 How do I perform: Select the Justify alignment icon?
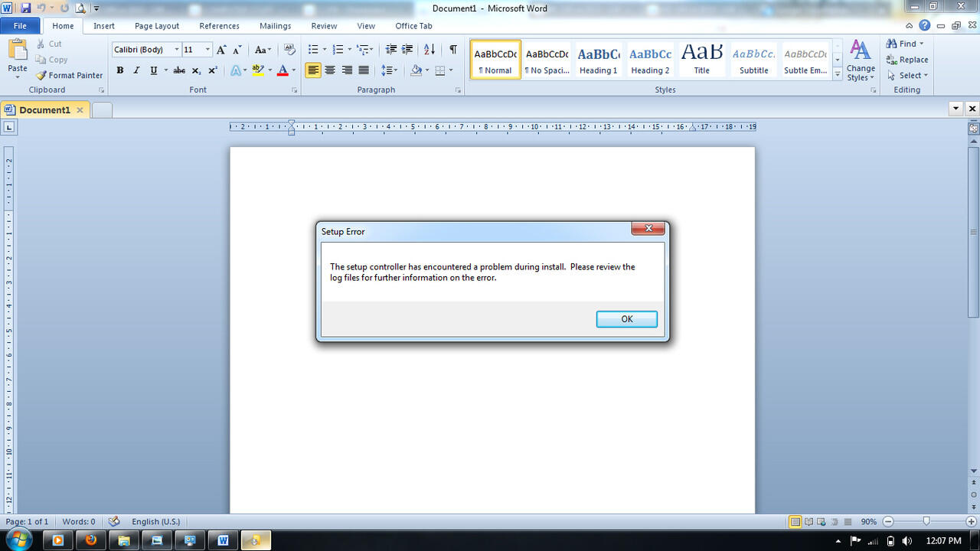pyautogui.click(x=364, y=70)
